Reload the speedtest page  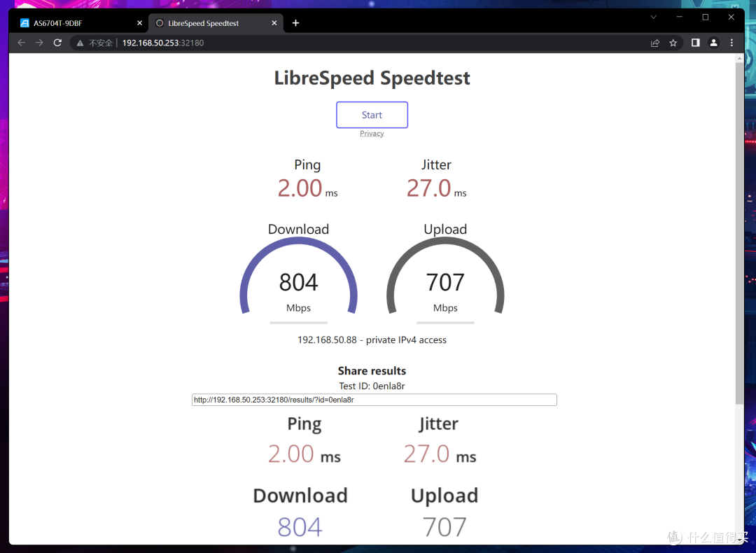point(57,43)
